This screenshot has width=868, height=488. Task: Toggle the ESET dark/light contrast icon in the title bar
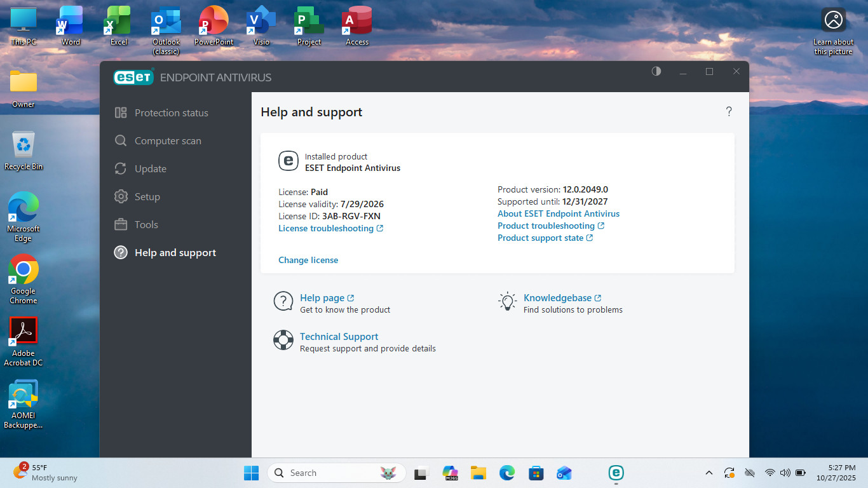pos(656,71)
